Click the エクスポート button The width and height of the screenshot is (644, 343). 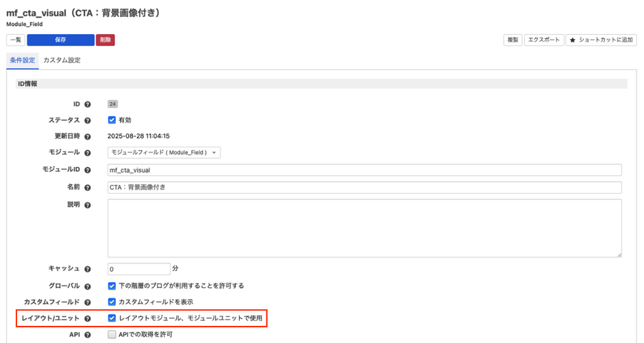pos(544,40)
